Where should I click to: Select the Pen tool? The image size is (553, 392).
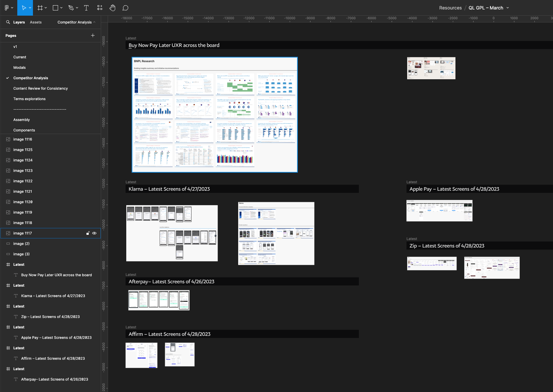[71, 8]
